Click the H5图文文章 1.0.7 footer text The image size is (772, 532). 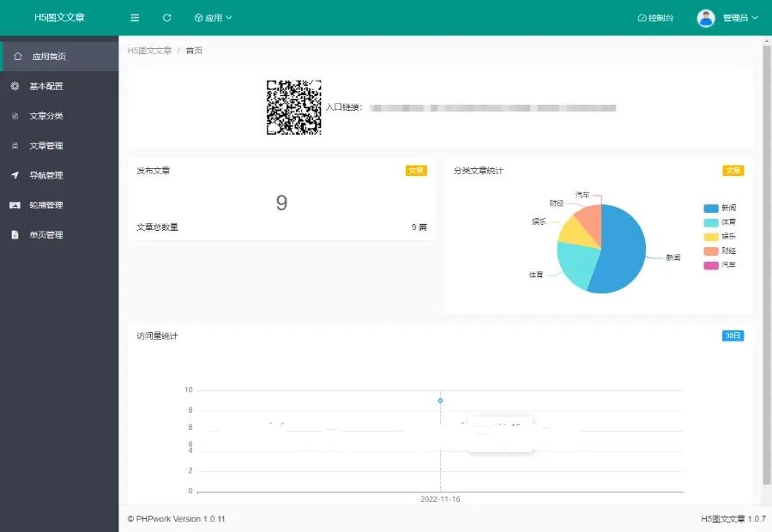click(x=733, y=518)
